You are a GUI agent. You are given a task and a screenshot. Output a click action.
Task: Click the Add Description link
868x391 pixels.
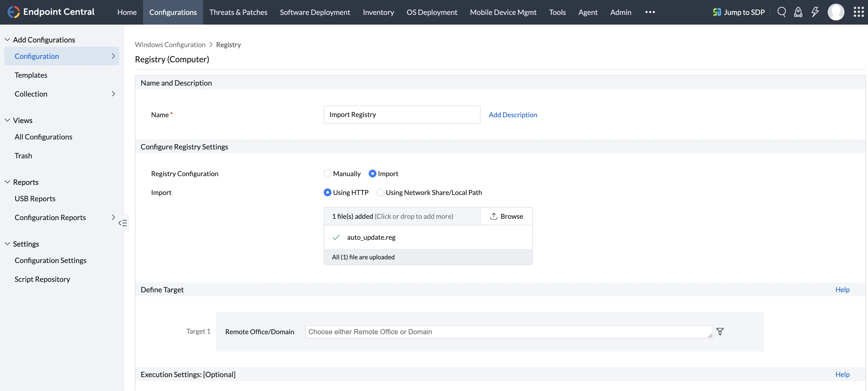pyautogui.click(x=513, y=115)
